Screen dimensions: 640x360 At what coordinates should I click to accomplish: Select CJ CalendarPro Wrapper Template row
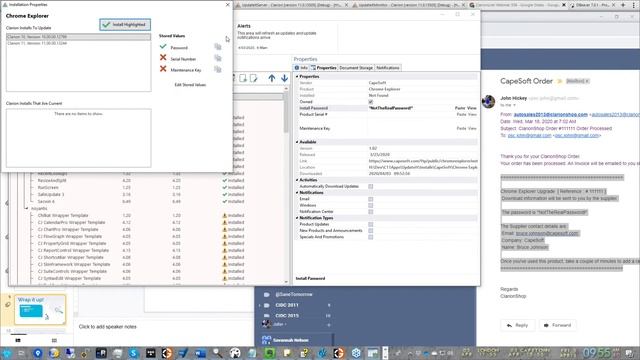click(71, 222)
